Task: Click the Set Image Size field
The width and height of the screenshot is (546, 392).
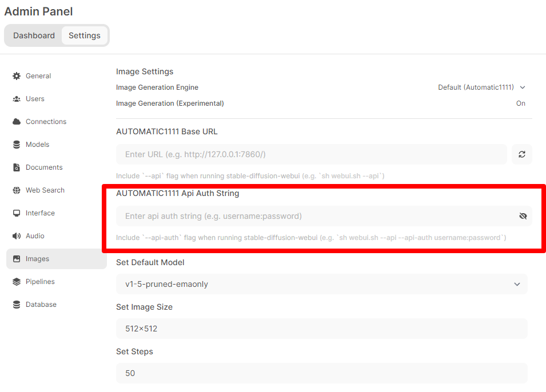Action: [322, 329]
